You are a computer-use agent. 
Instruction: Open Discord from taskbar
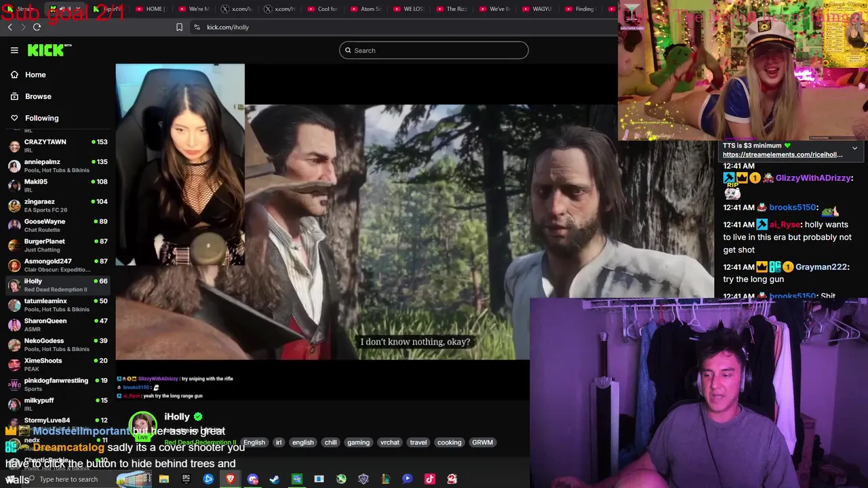(x=253, y=479)
